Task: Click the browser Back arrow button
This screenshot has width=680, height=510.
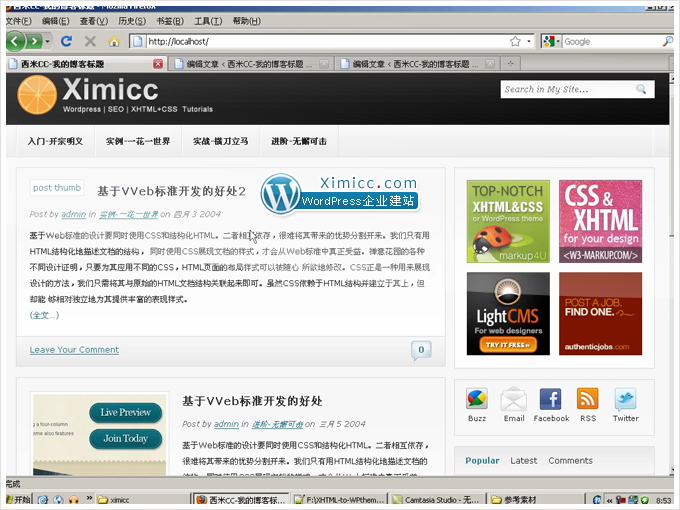Action: 16,42
